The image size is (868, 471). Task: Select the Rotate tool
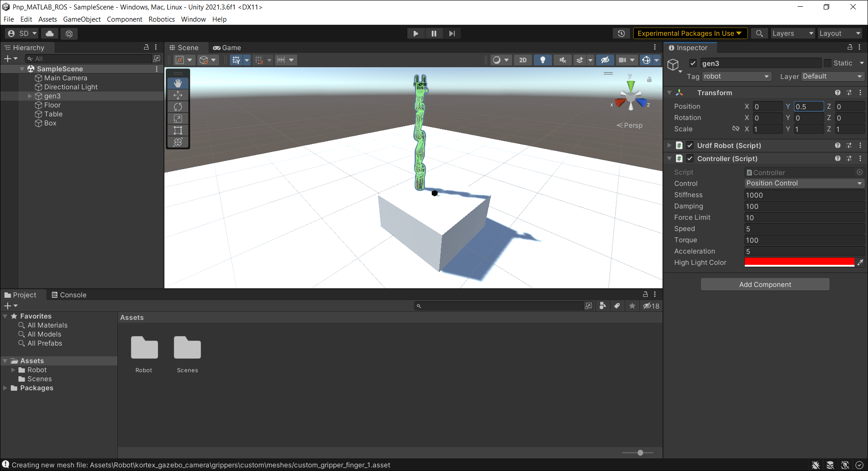[178, 106]
